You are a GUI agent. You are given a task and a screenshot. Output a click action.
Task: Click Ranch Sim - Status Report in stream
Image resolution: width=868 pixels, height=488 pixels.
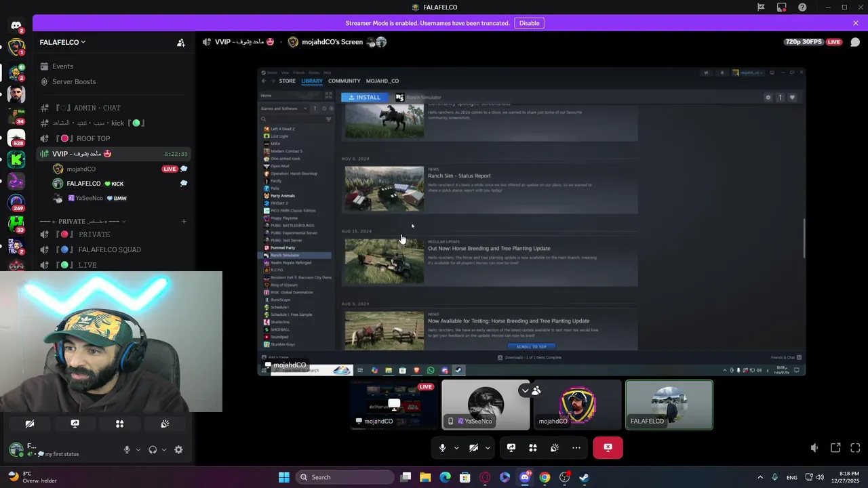pyautogui.click(x=459, y=176)
